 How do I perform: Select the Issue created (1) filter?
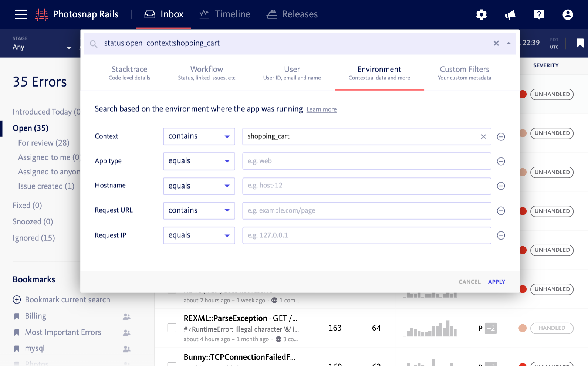(x=46, y=186)
